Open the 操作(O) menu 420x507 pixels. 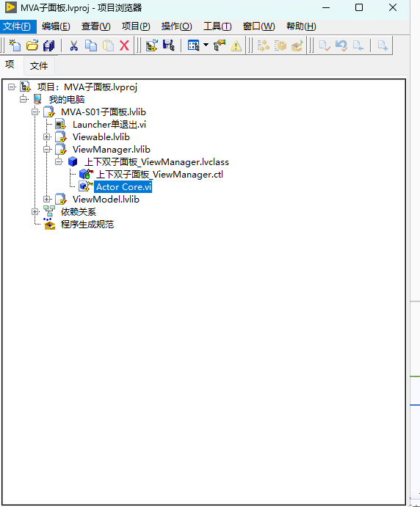(x=177, y=26)
